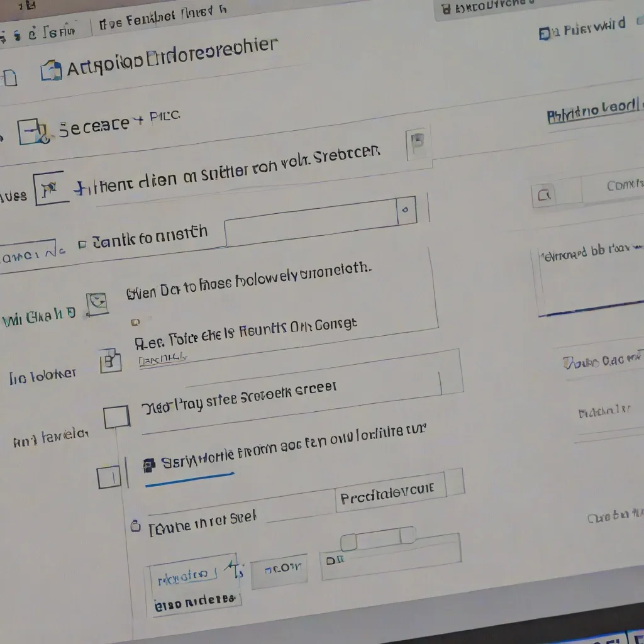The height and width of the screenshot is (644, 644).
Task: Tick the checkbox beside the Xeo Pray row
Action: coord(116,416)
